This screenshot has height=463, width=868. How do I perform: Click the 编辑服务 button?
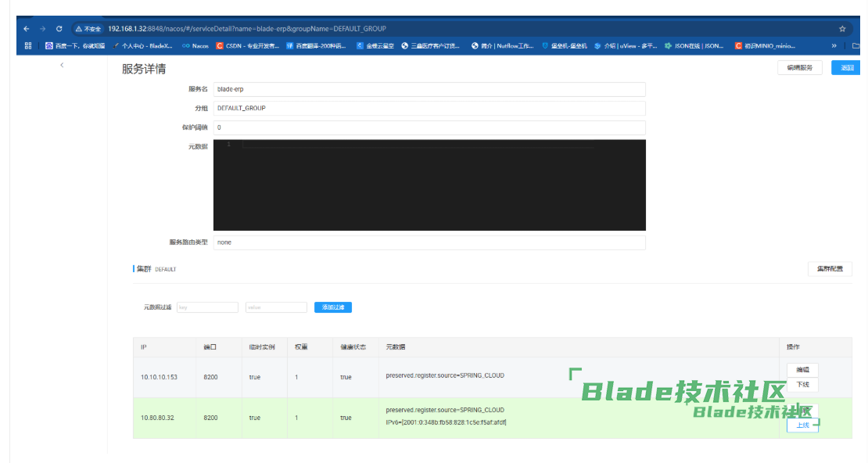799,68
